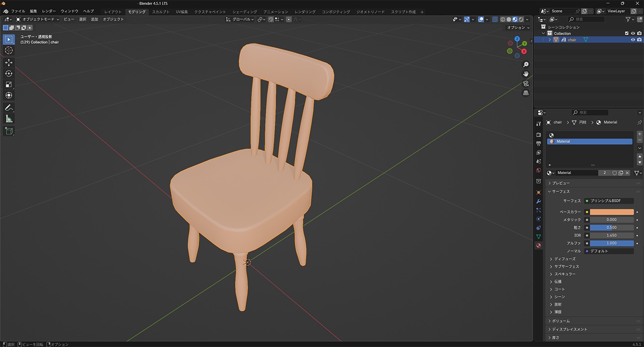Viewport: 644px width, 347px height.
Task: Activate the Measure tool
Action: coord(9,119)
